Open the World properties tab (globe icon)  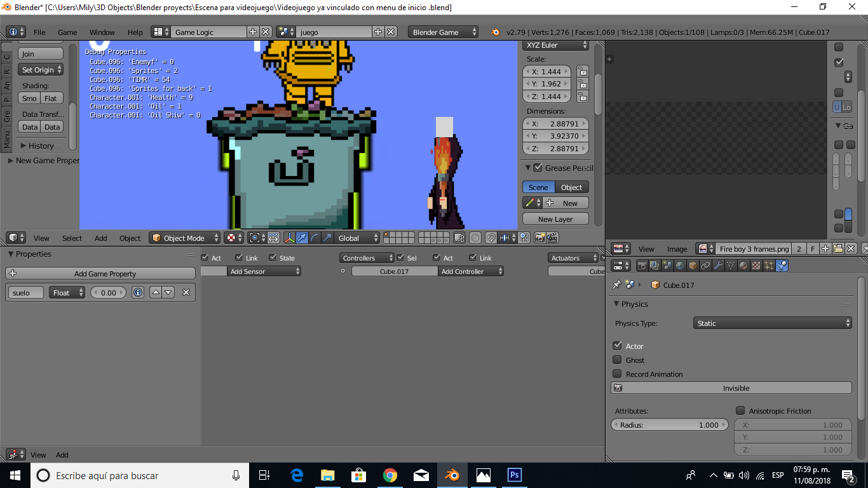(x=680, y=266)
